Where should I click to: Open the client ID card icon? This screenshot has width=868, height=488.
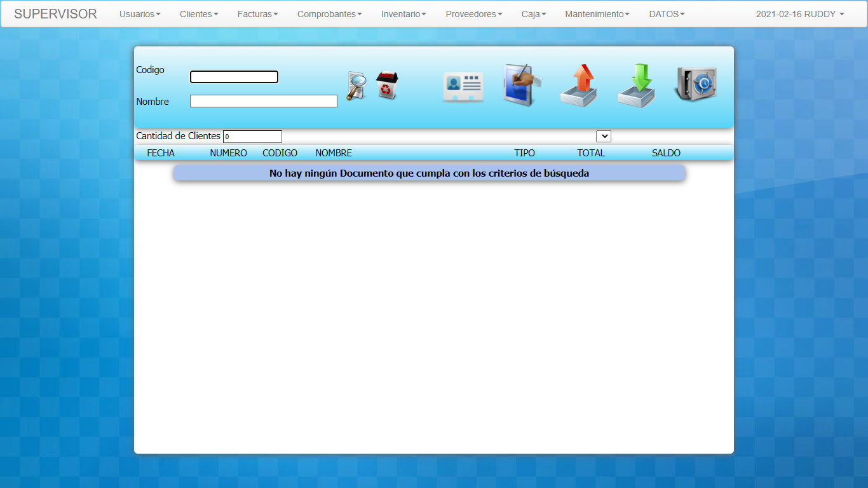(x=463, y=86)
